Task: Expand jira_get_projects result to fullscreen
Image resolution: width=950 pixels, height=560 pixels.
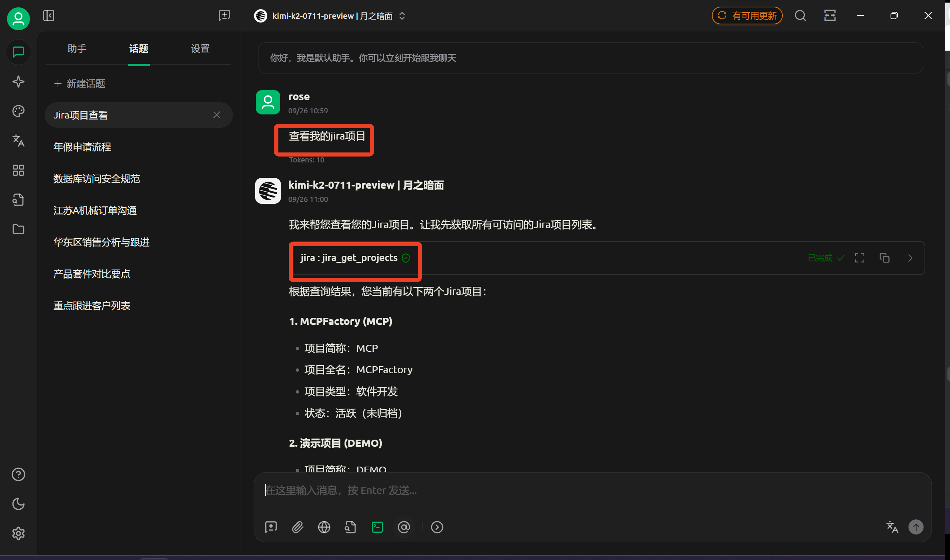Action: coord(860,258)
